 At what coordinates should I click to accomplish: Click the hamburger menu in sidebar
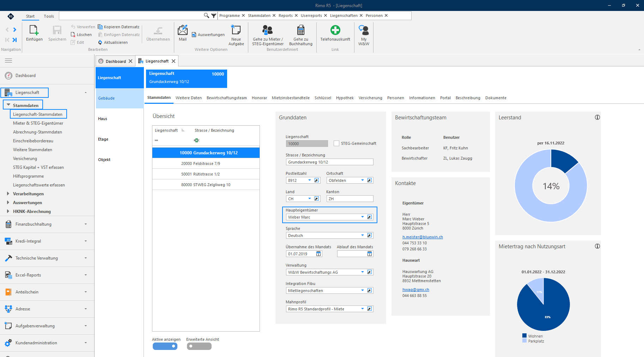pos(8,61)
